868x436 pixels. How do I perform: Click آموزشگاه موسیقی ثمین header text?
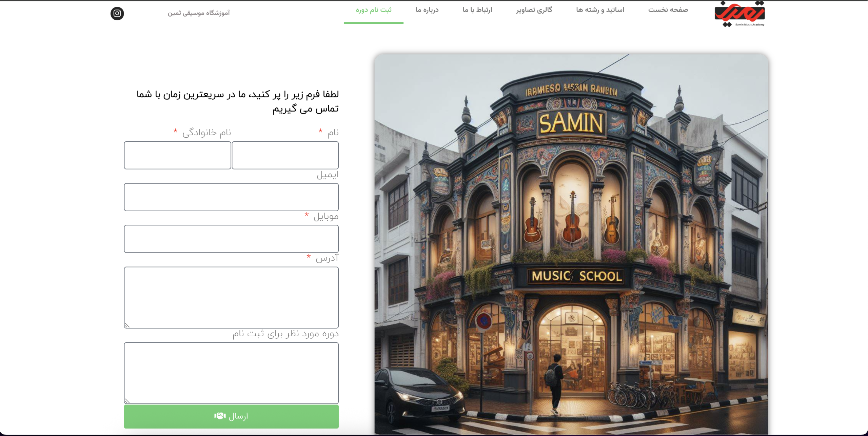click(199, 13)
